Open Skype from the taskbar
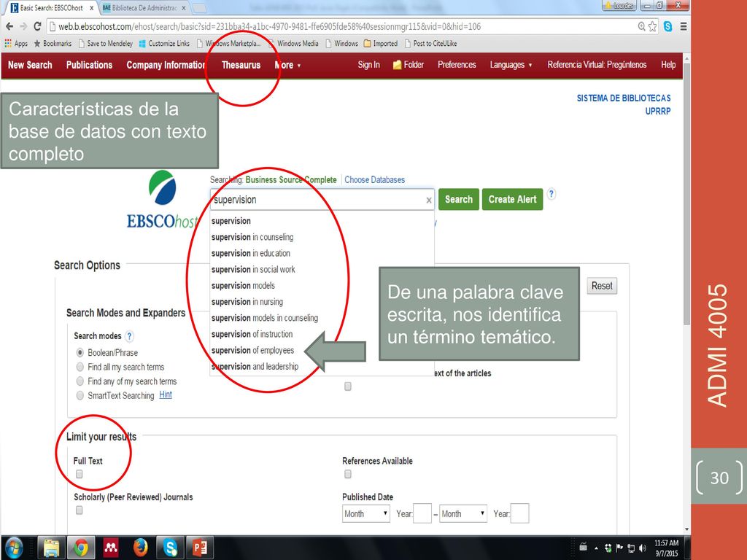Screen dimensions: 747x560 point(170,548)
